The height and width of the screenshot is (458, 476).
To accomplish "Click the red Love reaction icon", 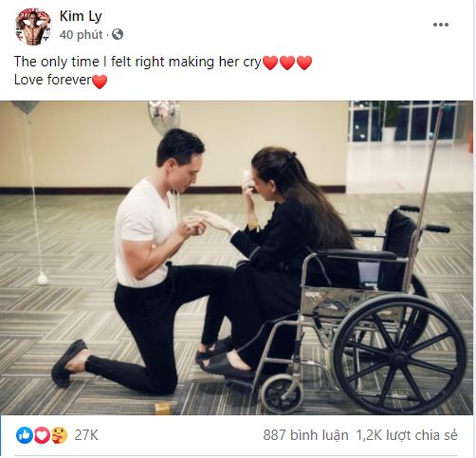I will [x=42, y=435].
